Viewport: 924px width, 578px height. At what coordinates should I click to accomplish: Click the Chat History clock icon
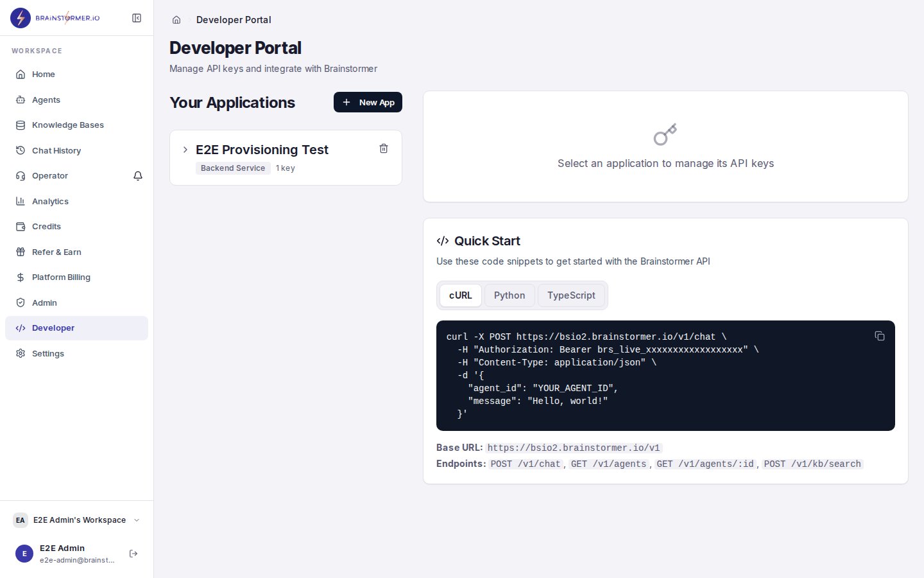pyautogui.click(x=21, y=150)
